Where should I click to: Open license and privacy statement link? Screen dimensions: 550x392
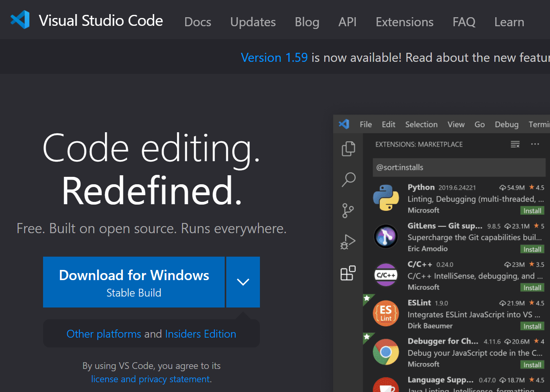point(151,379)
